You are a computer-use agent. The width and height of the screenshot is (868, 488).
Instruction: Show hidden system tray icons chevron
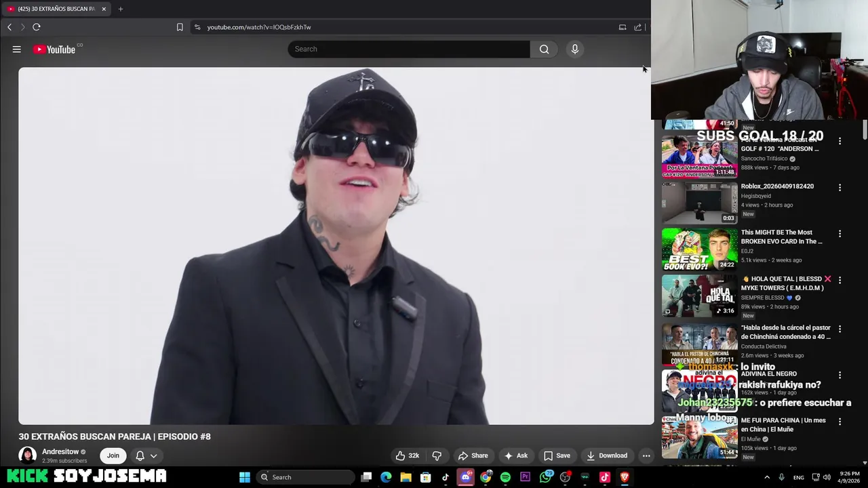(x=767, y=477)
